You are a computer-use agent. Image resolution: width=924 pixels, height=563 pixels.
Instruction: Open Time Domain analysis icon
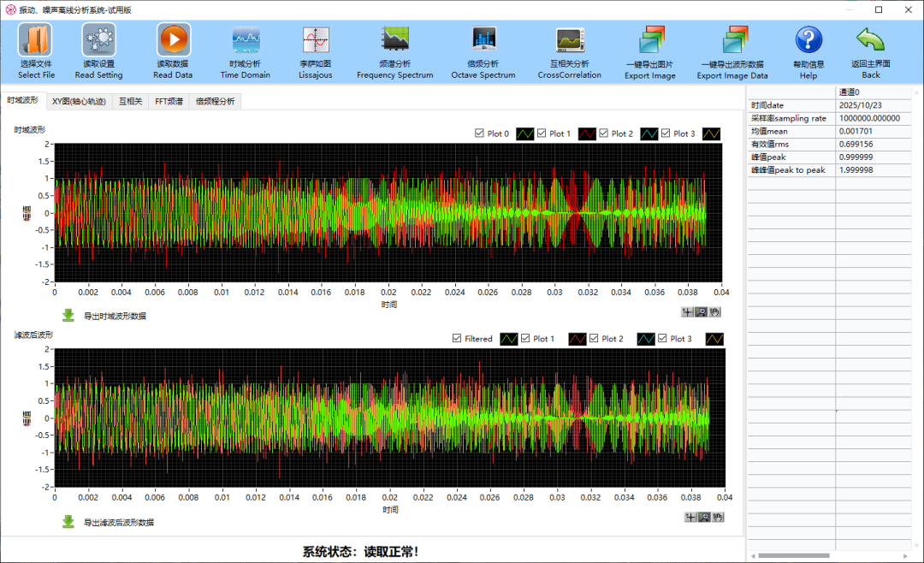[246, 40]
